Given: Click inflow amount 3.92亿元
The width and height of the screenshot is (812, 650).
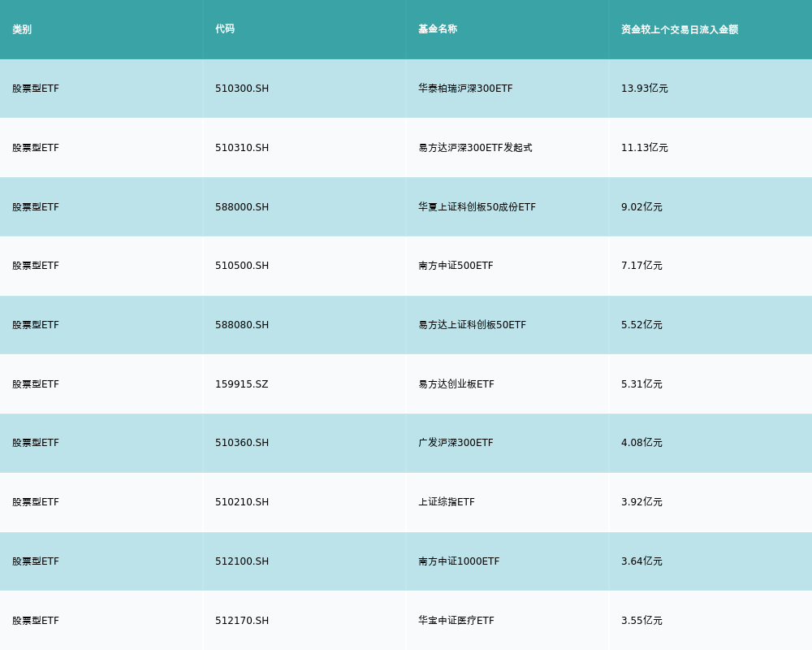Looking at the screenshot, I should (641, 502).
